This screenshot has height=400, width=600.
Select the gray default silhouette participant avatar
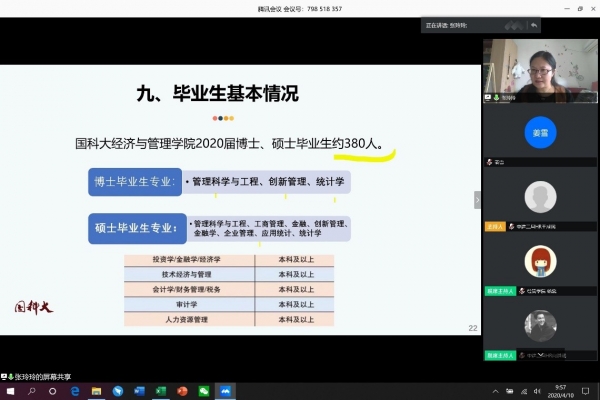(540, 197)
